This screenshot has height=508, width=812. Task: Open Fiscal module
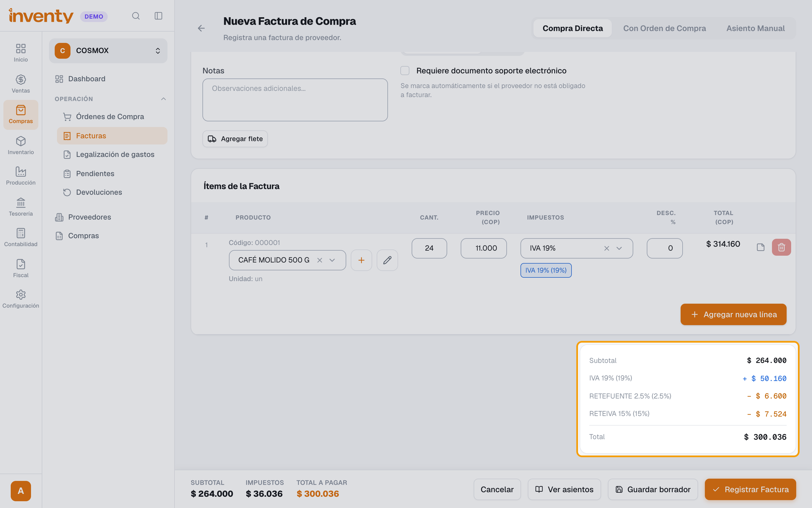click(21, 268)
